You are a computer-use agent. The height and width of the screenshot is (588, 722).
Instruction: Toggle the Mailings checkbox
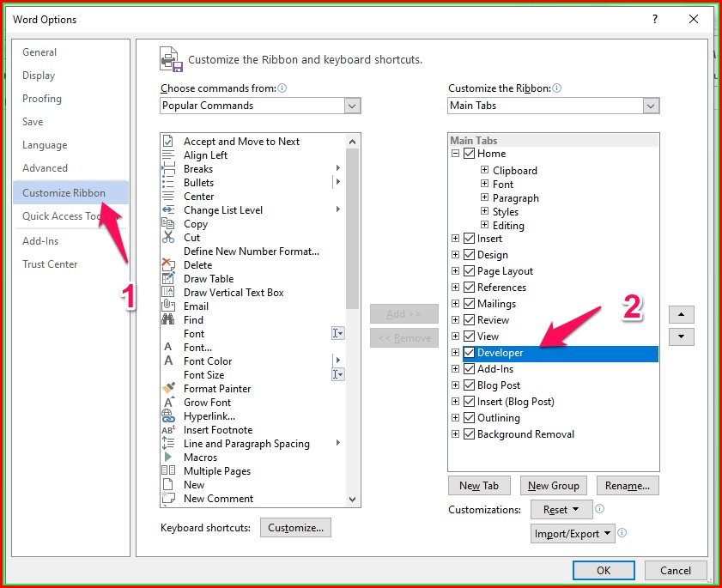[x=469, y=303]
